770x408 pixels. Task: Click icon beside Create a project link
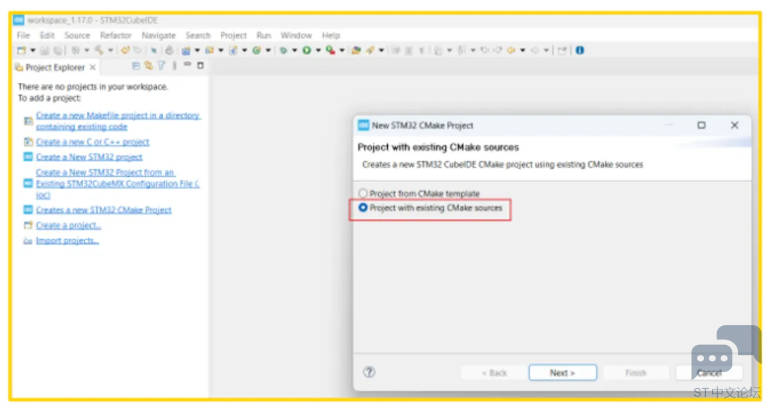click(x=28, y=225)
